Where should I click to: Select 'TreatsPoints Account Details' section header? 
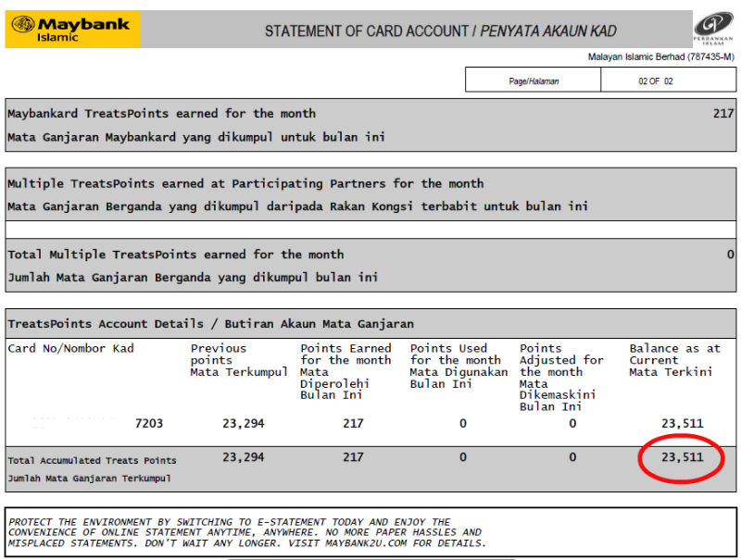click(211, 324)
